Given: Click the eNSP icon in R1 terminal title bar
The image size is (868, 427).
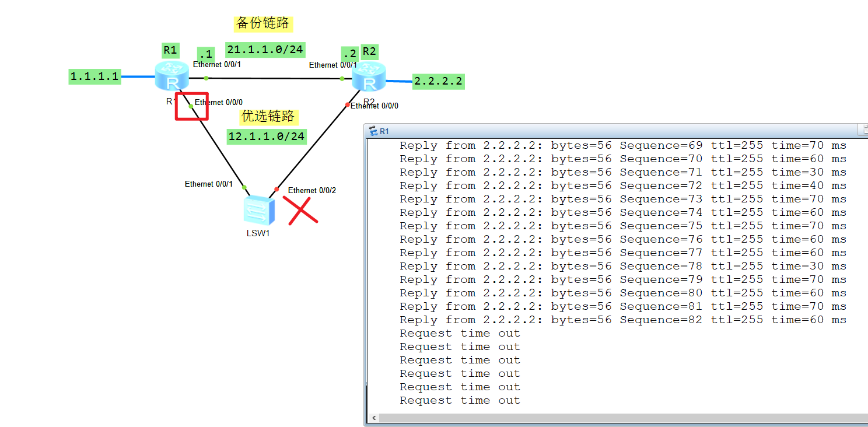Looking at the screenshot, I should (373, 131).
